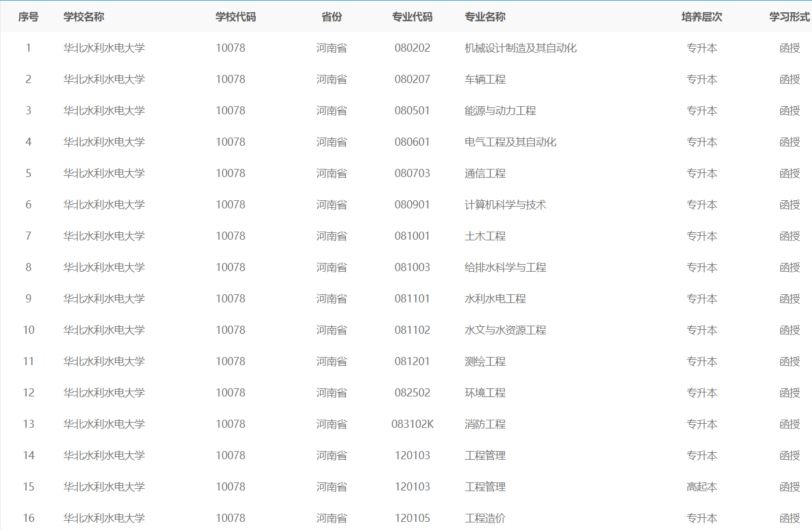Image resolution: width=812 pixels, height=530 pixels.
Task: Click row number 8
Action: 28,268
